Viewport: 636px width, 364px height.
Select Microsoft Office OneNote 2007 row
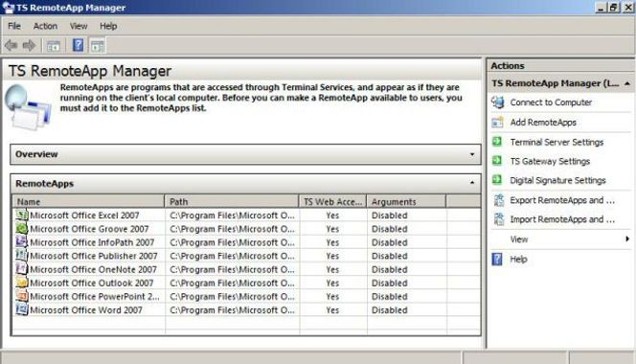246,269
